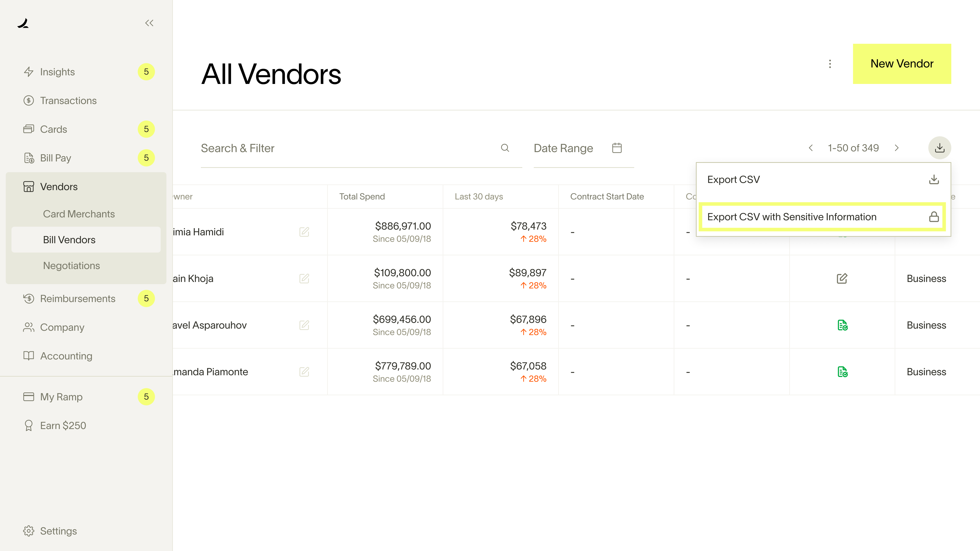Click the search magnifier icon
The width and height of the screenshot is (980, 551).
505,148
